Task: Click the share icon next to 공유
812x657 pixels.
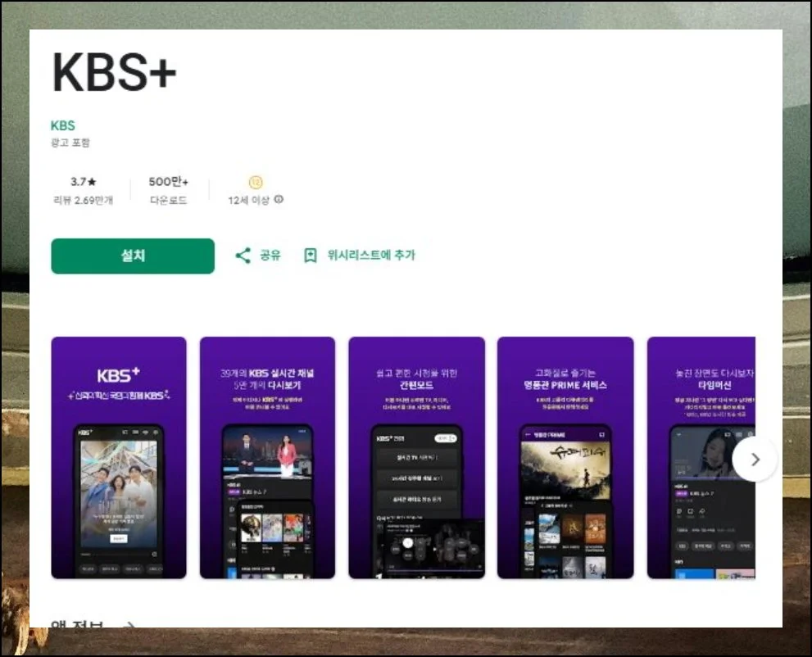Action: tap(243, 256)
